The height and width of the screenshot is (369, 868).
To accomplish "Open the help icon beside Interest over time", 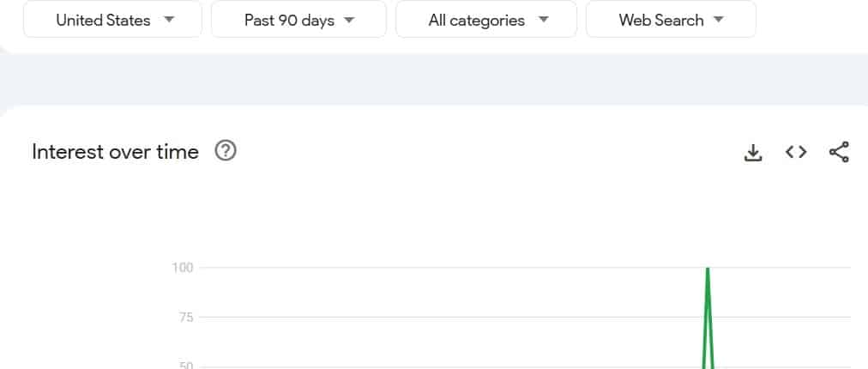I will pyautogui.click(x=226, y=151).
